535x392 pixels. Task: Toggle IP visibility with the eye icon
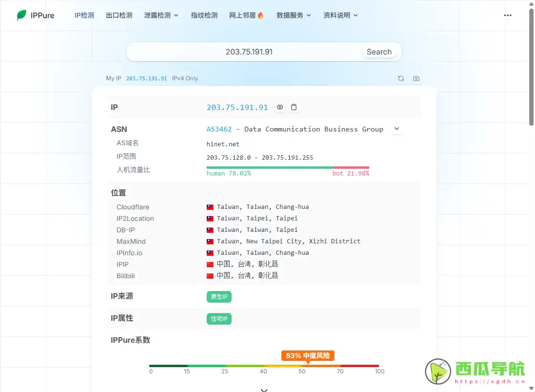[280, 107]
